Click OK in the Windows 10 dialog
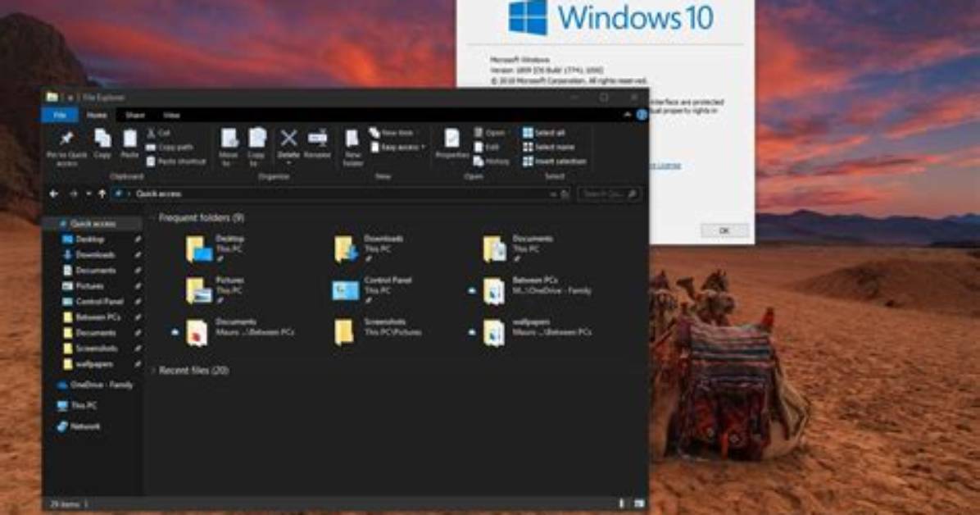Screen dimensions: 980x515 [x=724, y=230]
